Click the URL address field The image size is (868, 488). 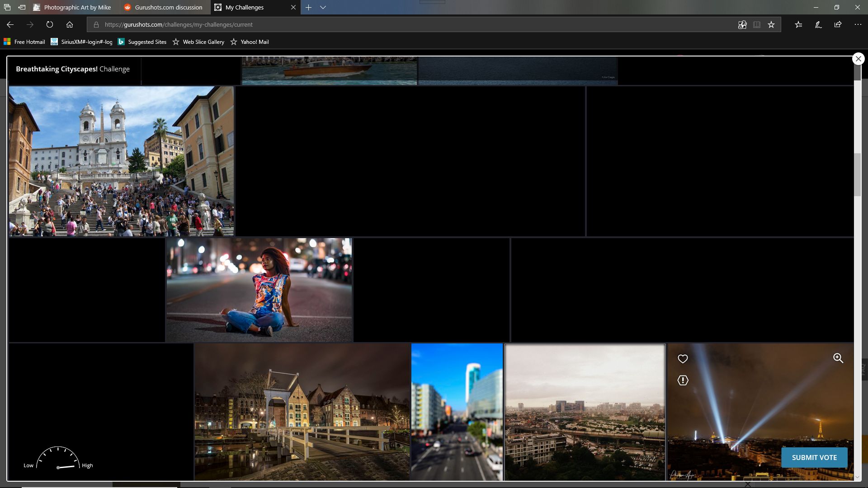(407, 24)
